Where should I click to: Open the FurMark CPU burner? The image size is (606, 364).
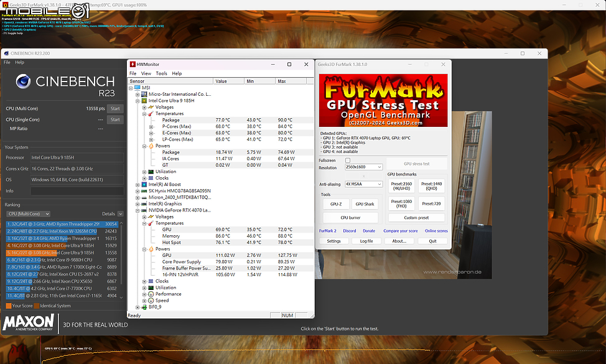[350, 218]
